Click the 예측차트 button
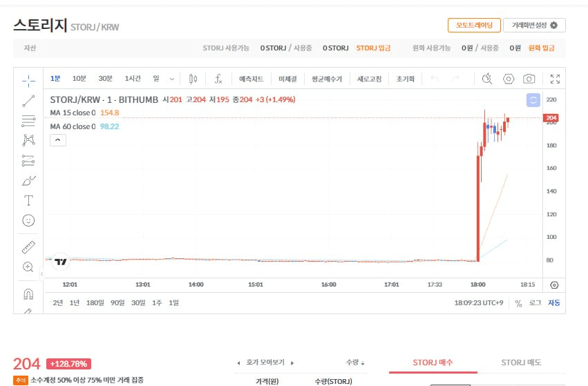The height and width of the screenshot is (386, 588). (252, 79)
